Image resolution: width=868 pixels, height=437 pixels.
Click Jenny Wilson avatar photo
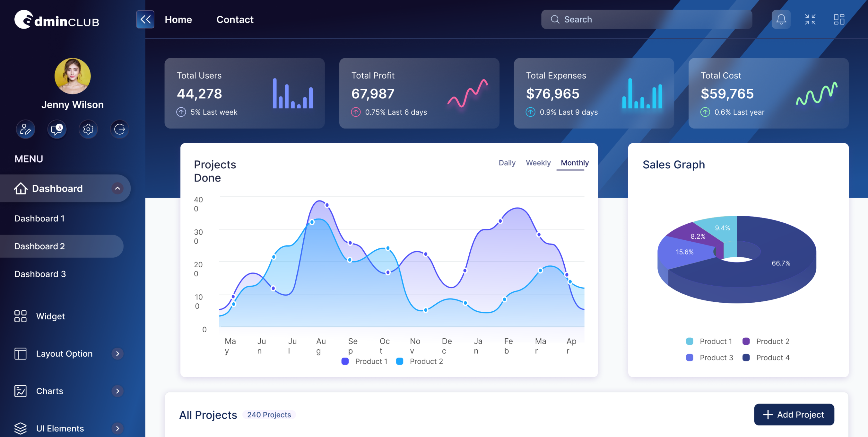coord(73,76)
